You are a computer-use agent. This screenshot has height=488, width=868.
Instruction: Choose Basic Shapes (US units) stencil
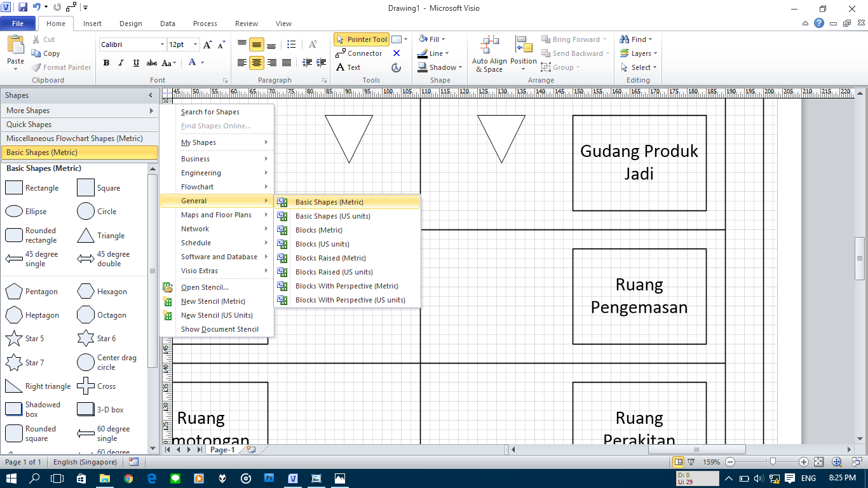pyautogui.click(x=347, y=216)
